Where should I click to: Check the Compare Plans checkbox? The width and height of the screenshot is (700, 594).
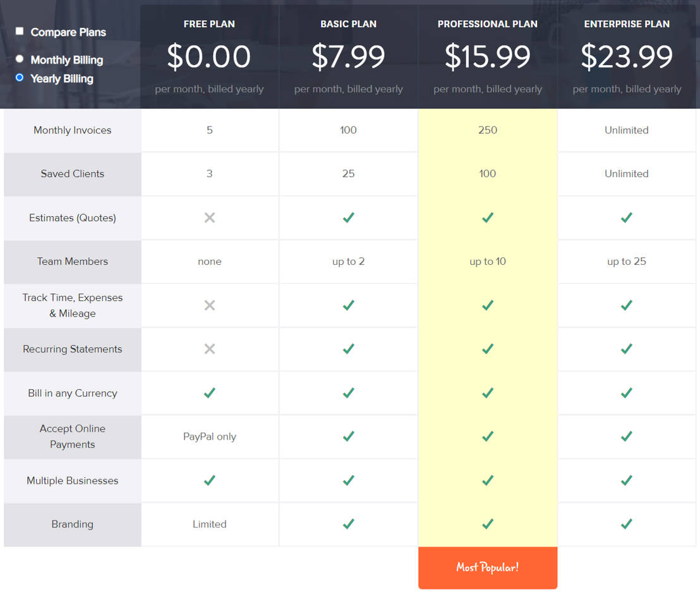pos(20,32)
